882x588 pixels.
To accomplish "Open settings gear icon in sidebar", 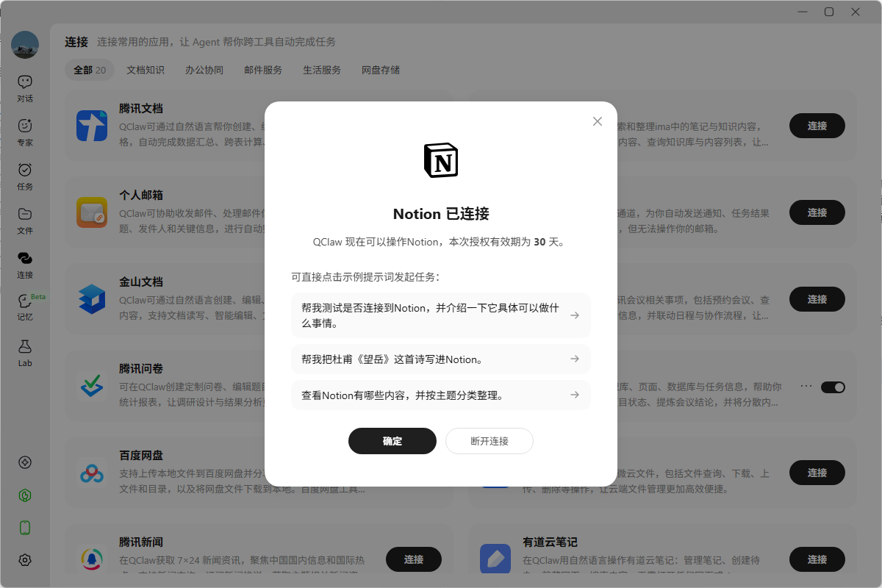I will point(25,560).
